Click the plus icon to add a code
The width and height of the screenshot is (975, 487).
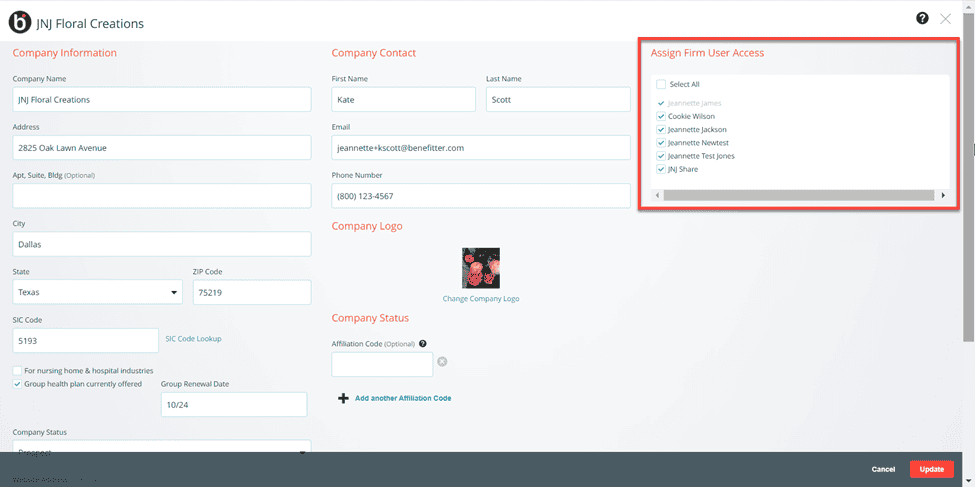343,398
